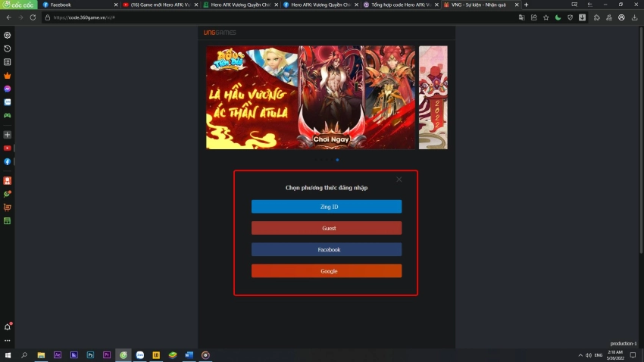Open Windows taskbar search
Viewport: 644px width, 362px height.
24,355
